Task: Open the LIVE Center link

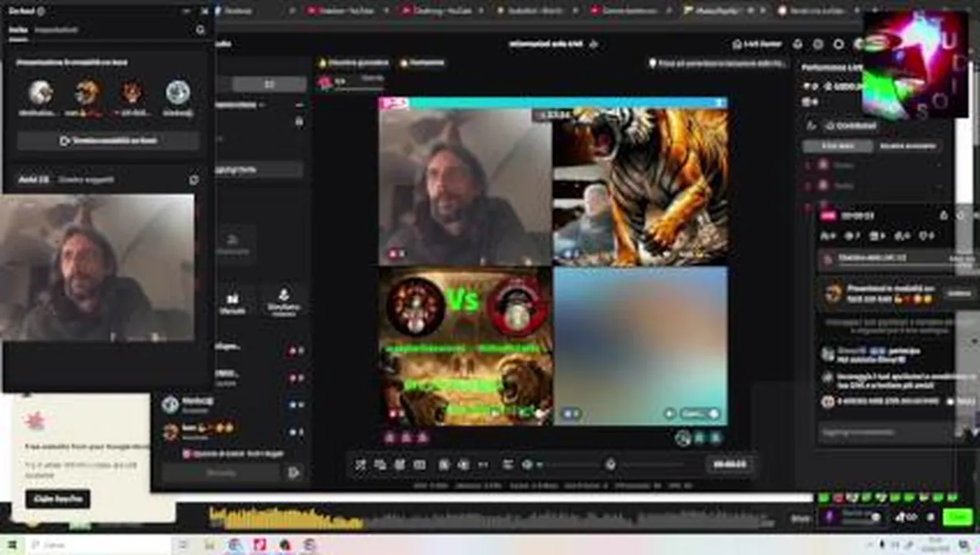Action: pyautogui.click(x=758, y=44)
